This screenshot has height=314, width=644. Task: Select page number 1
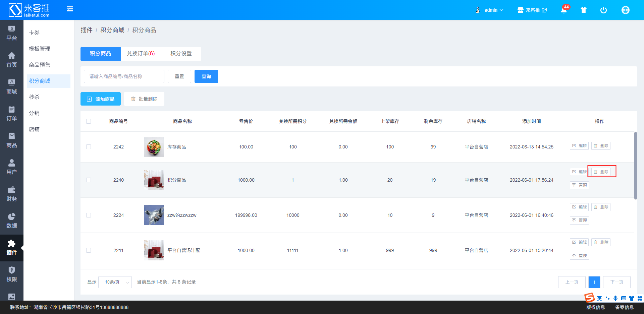coord(594,282)
